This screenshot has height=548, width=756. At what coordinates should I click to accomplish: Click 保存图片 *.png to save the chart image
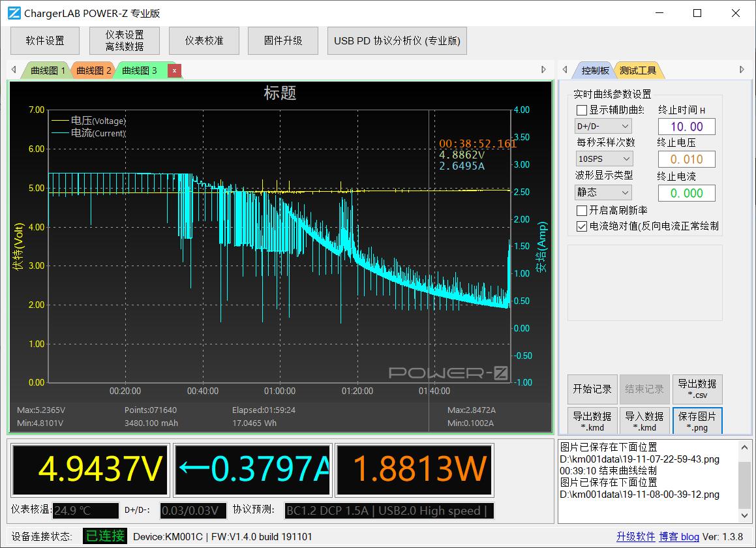click(x=697, y=421)
